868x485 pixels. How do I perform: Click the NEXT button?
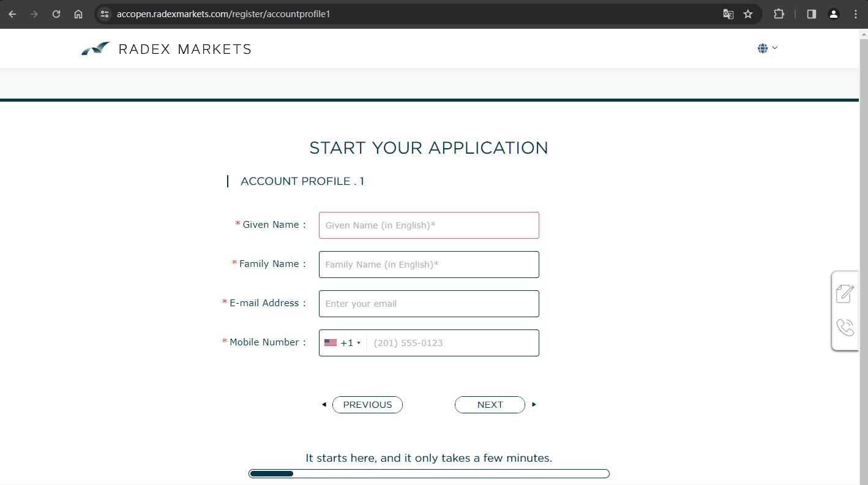pos(490,405)
